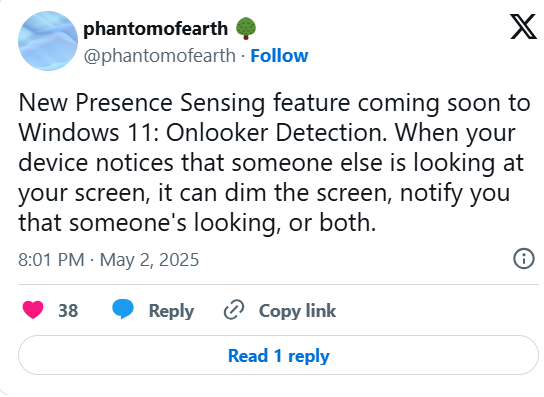
Task: Click the chain link icon
Action: [x=234, y=310]
